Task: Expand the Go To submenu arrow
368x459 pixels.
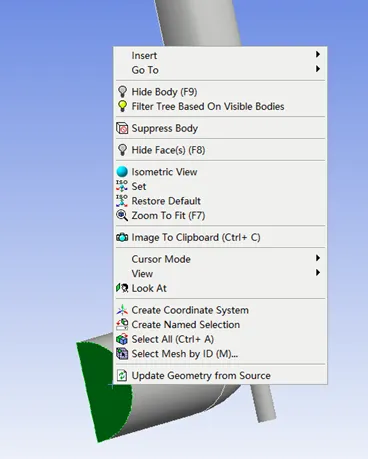Action: 318,69
